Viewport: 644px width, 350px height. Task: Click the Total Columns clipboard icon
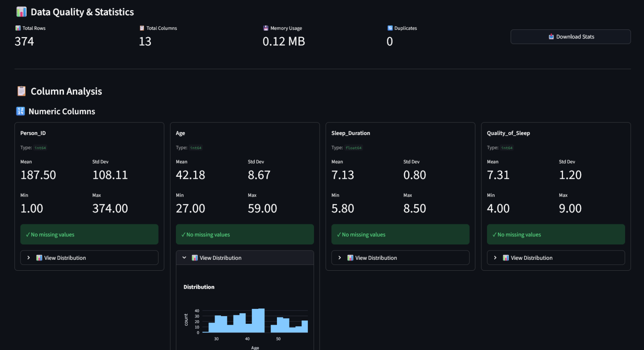click(142, 28)
